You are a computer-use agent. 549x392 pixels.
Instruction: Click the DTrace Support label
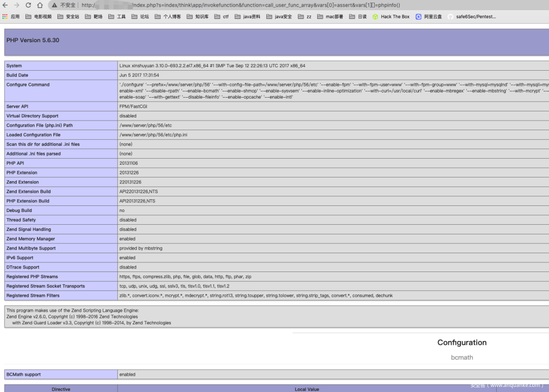pyautogui.click(x=23, y=267)
